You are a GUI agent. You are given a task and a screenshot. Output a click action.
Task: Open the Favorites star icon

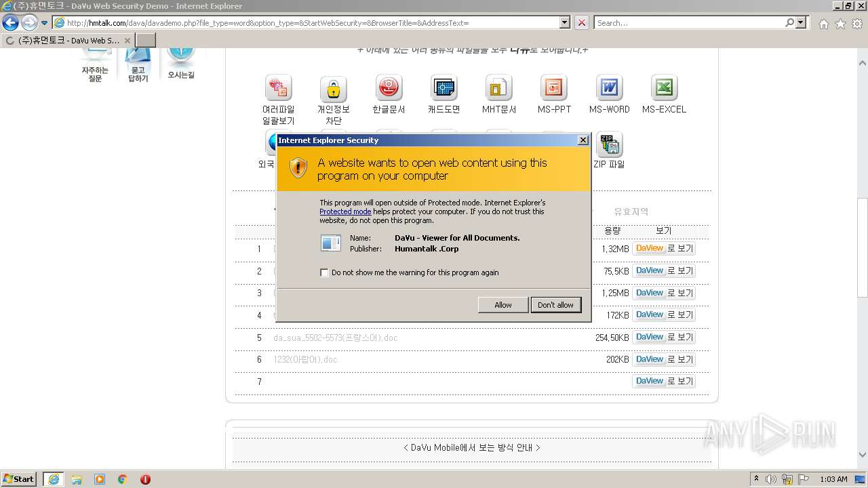pos(840,24)
